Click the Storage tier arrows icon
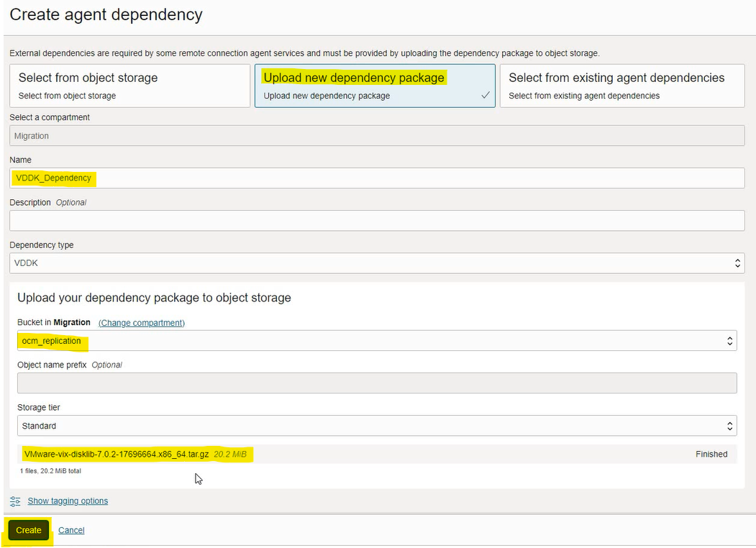The height and width of the screenshot is (548, 756). click(729, 426)
